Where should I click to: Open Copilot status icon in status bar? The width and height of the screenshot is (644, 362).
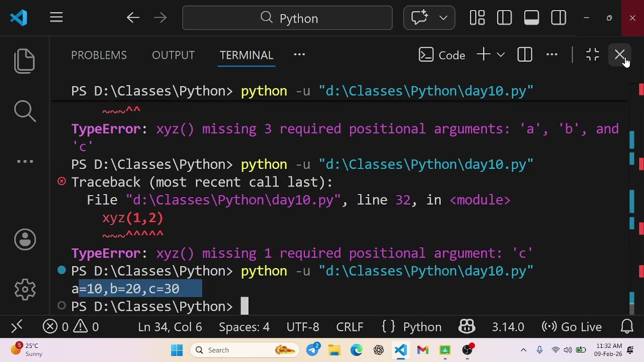click(x=467, y=327)
